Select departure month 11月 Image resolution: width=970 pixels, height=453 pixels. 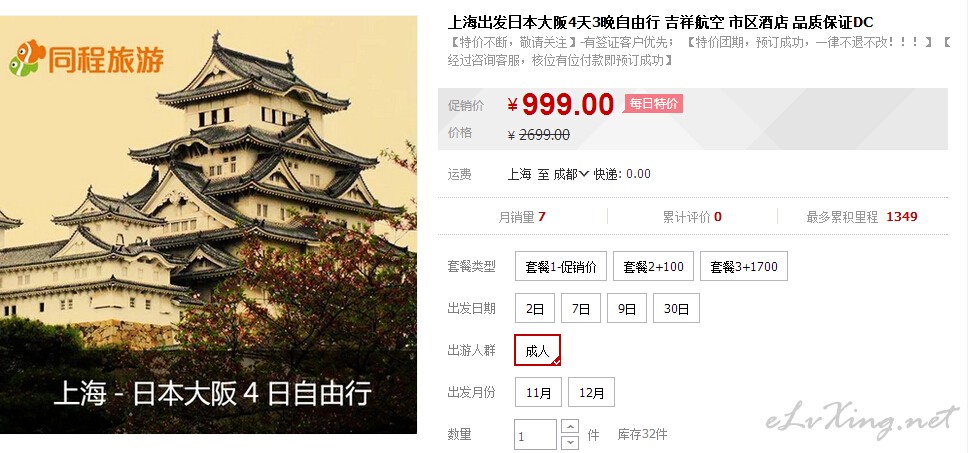(x=538, y=392)
